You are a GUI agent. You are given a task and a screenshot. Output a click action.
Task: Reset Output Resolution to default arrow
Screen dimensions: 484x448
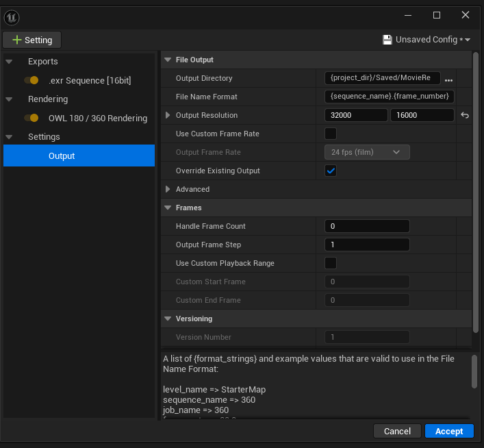coord(465,115)
